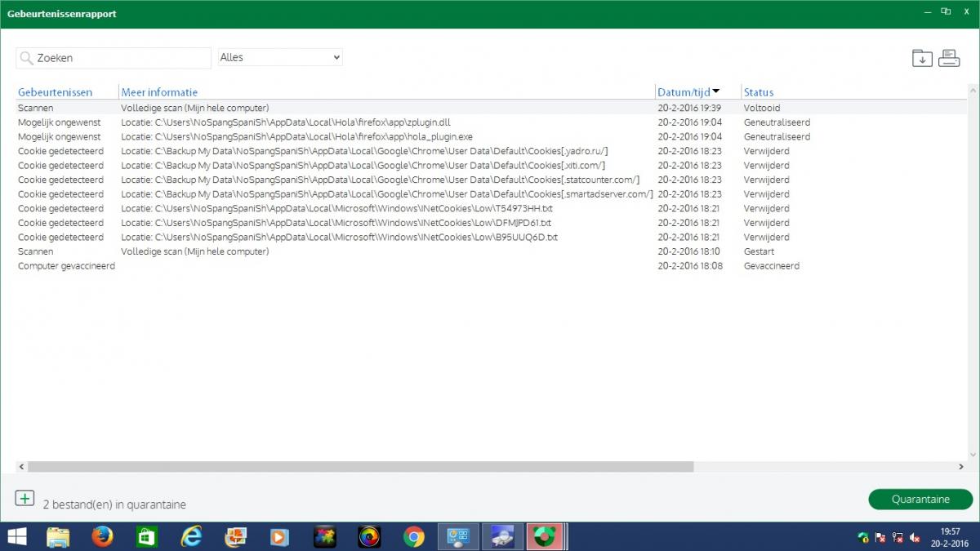This screenshot has height=551, width=980.
Task: Select the zplugin.dll event row
Action: [x=492, y=122]
